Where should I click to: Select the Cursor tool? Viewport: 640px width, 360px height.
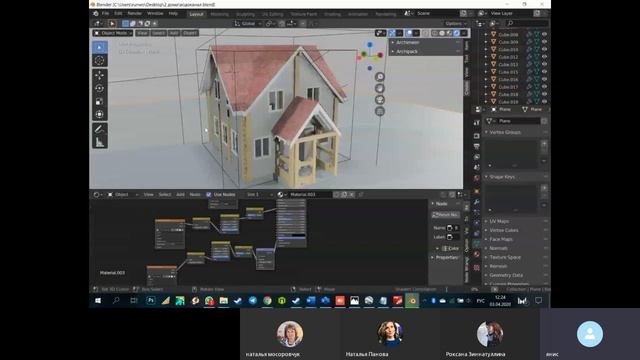click(x=100, y=61)
